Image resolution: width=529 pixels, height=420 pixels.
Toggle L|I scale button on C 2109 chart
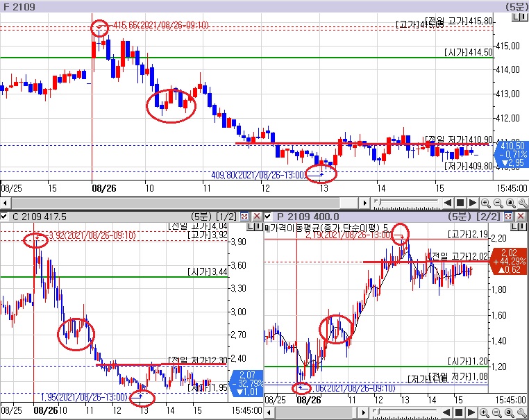pos(254,227)
